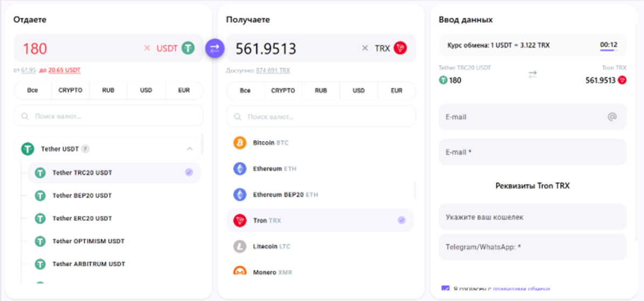Select the EUR filter in the Отдаете panel
Image resolution: width=644 pixels, height=301 pixels.
coord(184,91)
